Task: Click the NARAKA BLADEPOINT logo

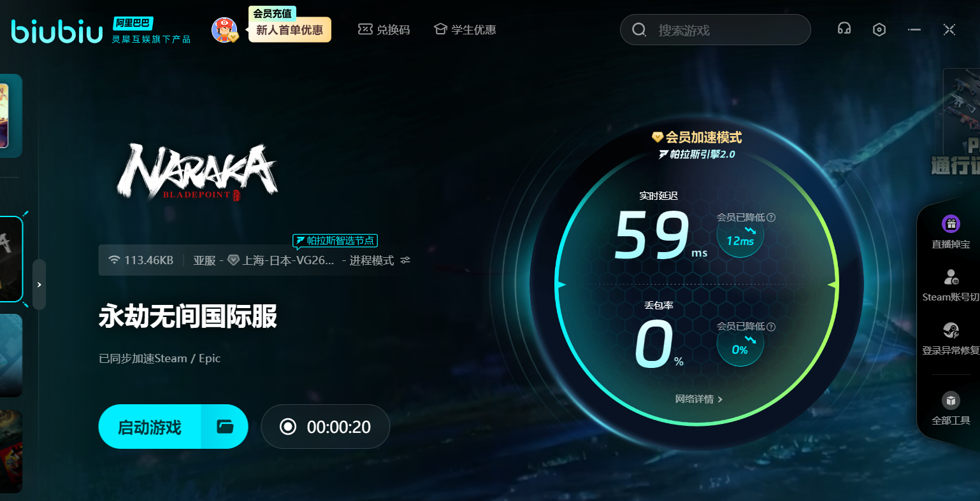Action: tap(197, 172)
